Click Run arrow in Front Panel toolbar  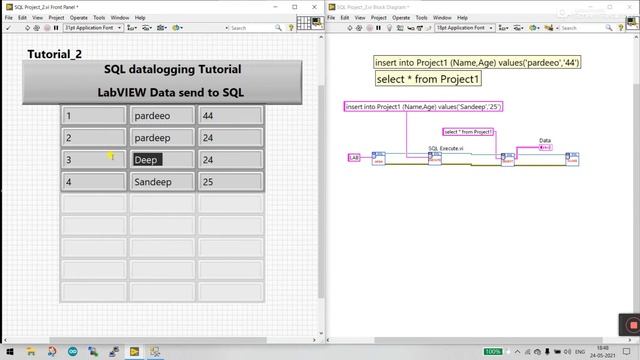coord(27,28)
